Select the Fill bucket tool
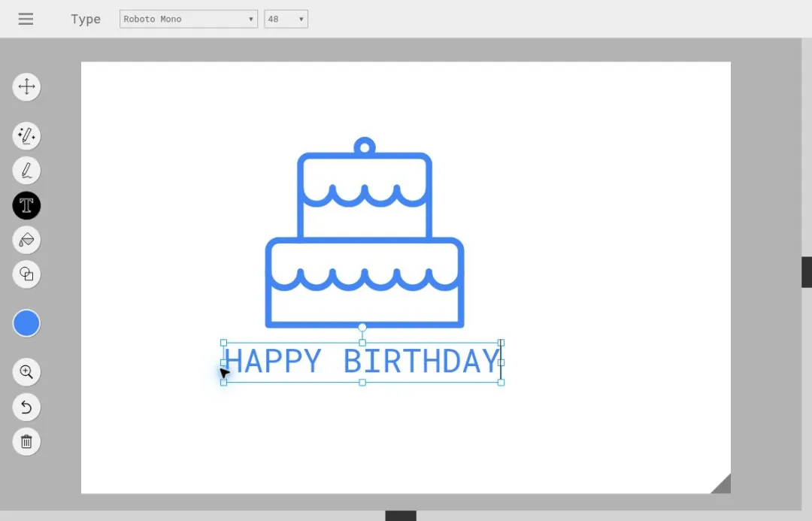 pos(26,240)
